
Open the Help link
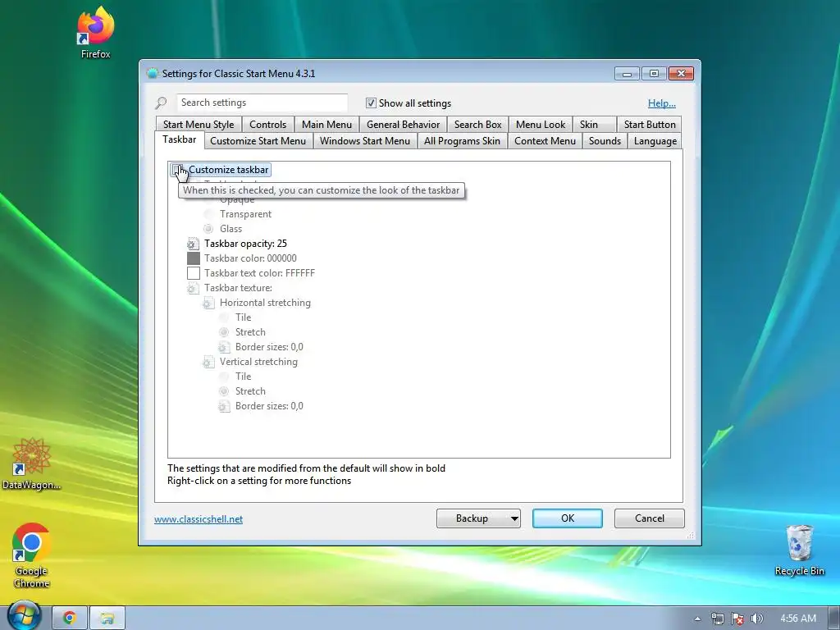(x=662, y=103)
